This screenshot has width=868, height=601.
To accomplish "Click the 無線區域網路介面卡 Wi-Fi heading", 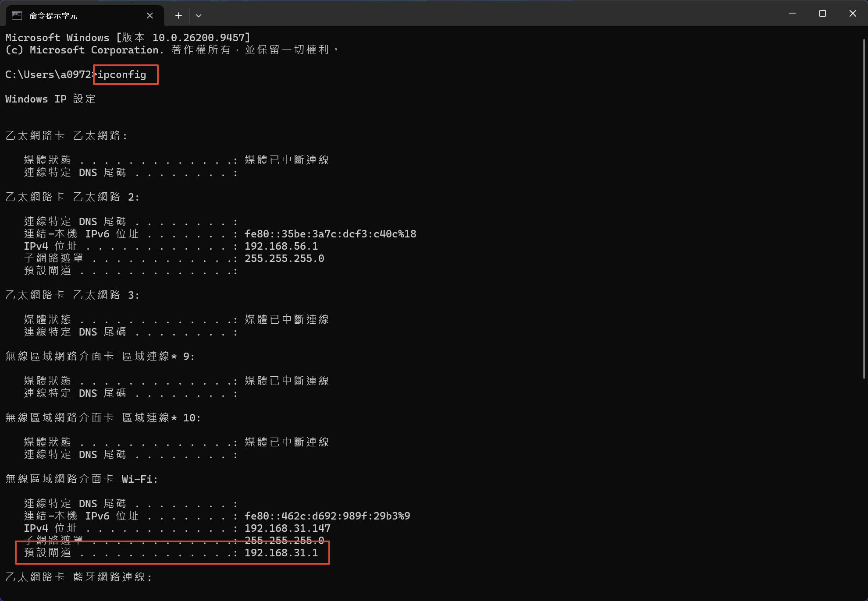I will coord(82,479).
